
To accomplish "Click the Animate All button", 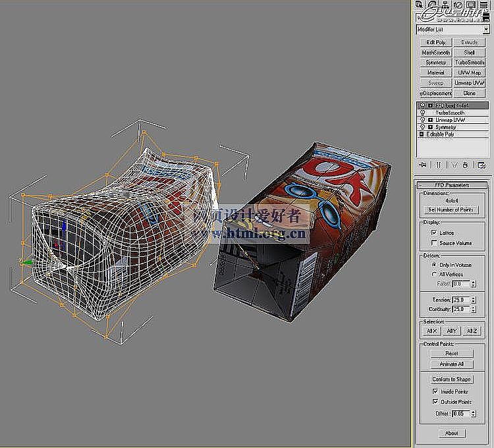I will [452, 364].
